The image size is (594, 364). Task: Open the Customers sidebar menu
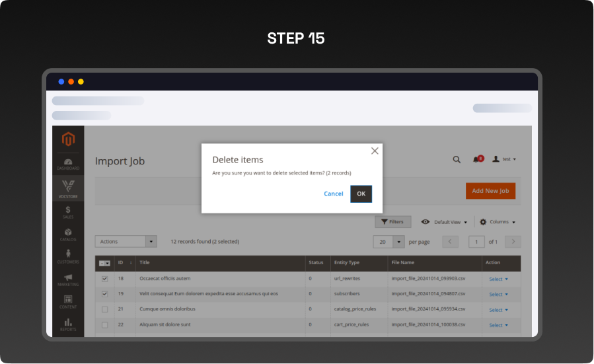coord(68,257)
